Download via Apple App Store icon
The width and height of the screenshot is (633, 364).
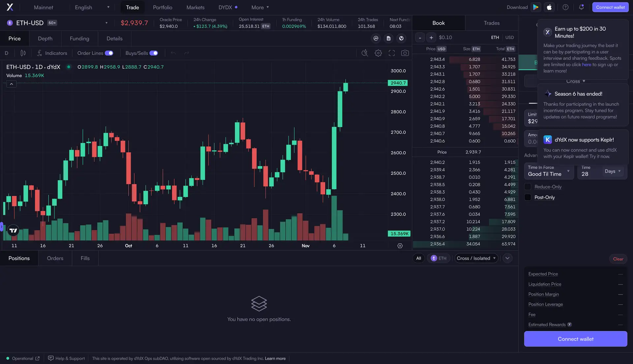549,7
